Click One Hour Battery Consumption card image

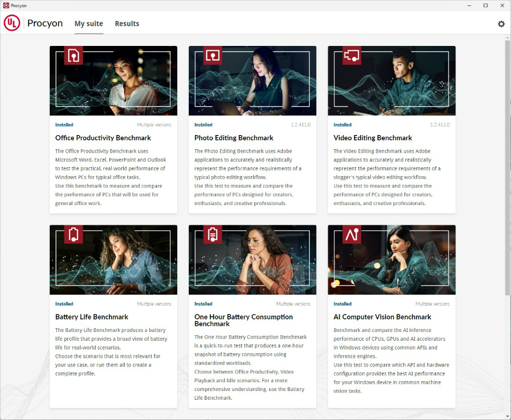point(252,260)
